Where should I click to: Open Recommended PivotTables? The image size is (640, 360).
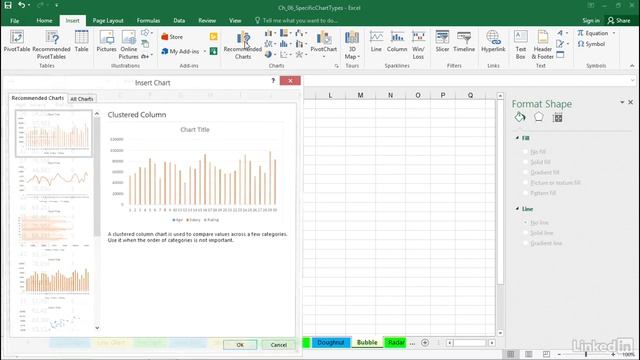51,45
